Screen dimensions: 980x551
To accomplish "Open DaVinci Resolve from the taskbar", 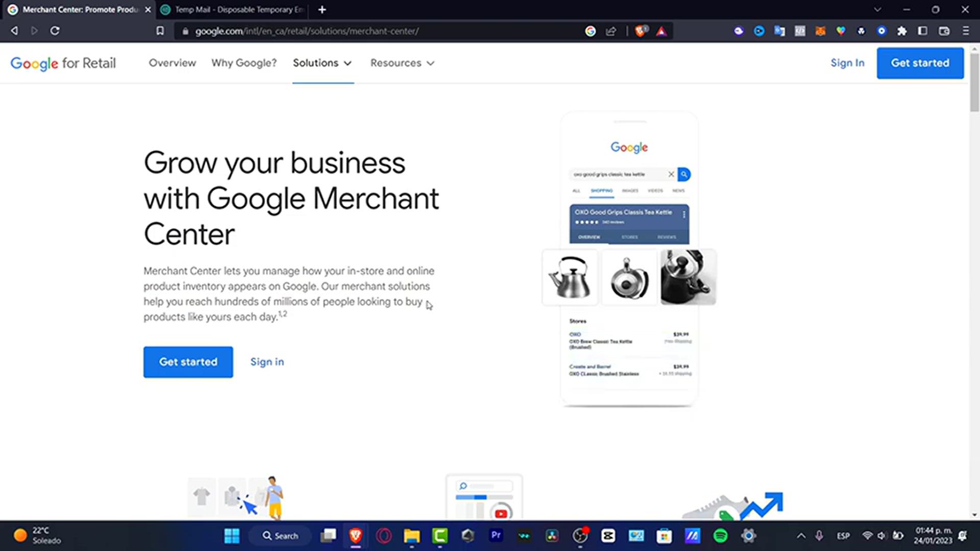I will coord(552,536).
